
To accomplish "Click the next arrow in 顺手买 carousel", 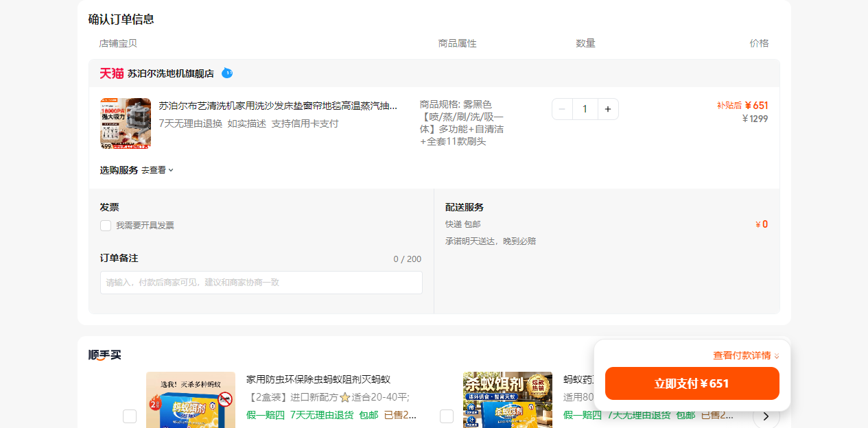I will click(766, 416).
